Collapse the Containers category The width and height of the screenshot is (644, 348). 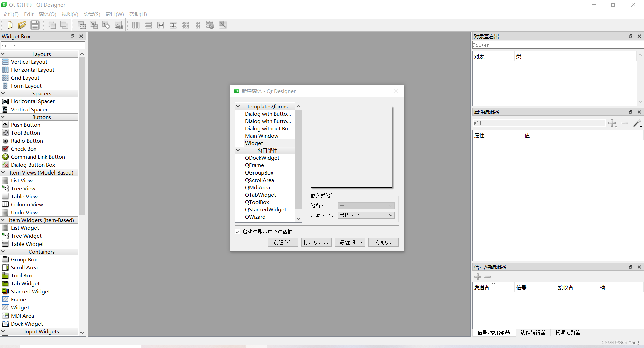pos(3,252)
